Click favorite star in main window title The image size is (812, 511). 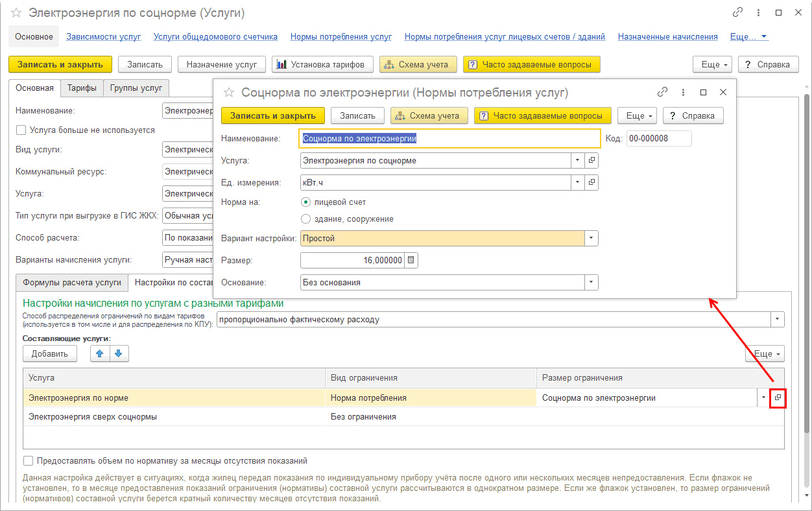tap(17, 13)
